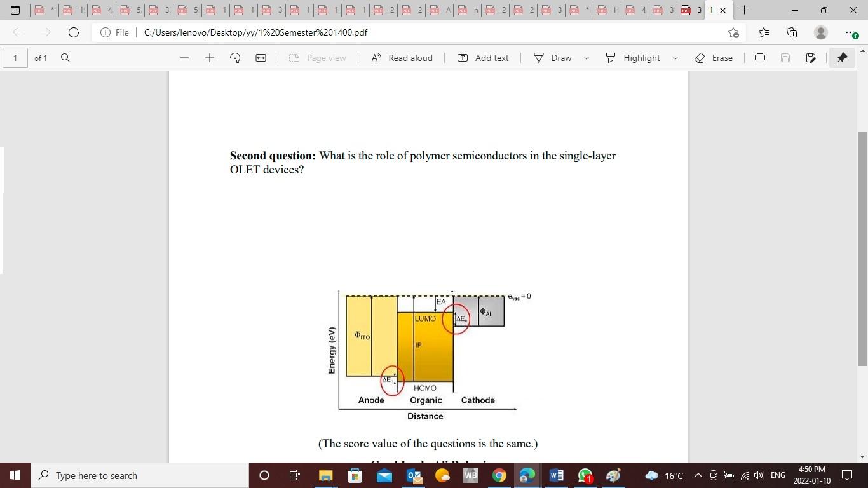Viewport: 868px width, 488px height.
Task: Switch to the neighboring '3' PDF tab
Action: pyautogui.click(x=690, y=10)
